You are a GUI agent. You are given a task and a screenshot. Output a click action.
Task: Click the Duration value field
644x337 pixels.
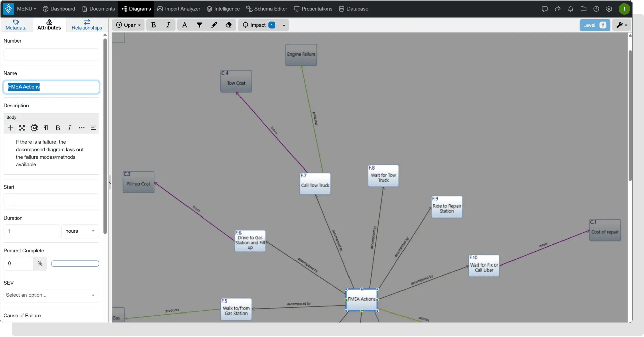[x=32, y=231]
